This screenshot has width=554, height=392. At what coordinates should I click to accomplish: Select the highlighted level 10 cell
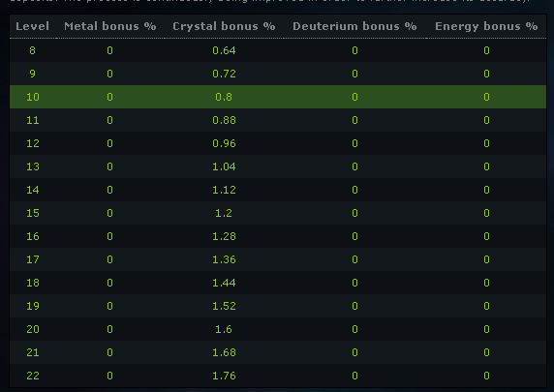click(x=33, y=97)
